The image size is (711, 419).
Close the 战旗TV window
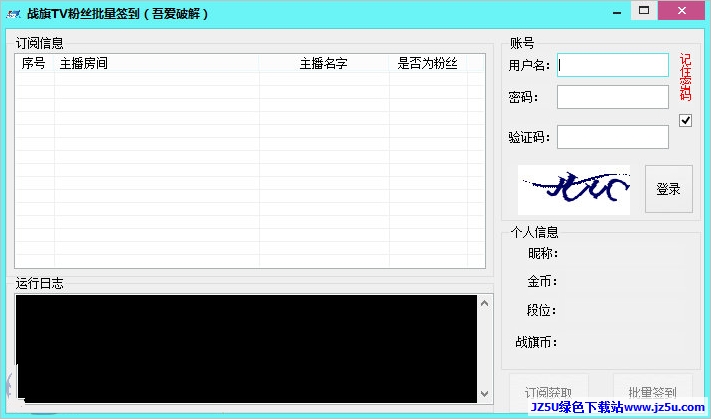coord(682,10)
